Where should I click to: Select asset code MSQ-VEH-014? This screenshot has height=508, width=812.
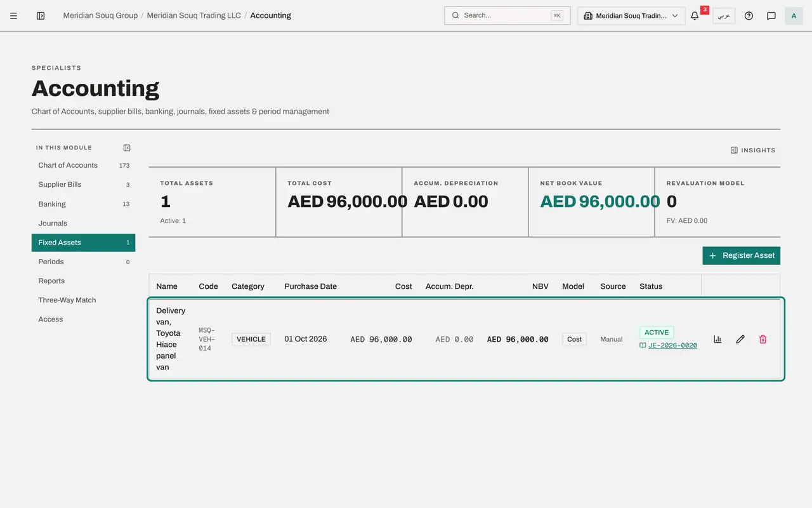coord(207,339)
